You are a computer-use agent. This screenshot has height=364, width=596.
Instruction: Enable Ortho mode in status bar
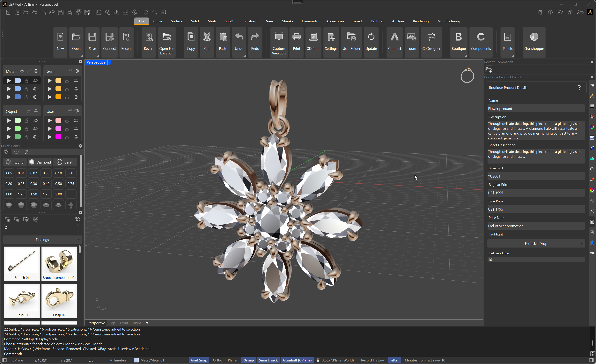click(x=217, y=360)
